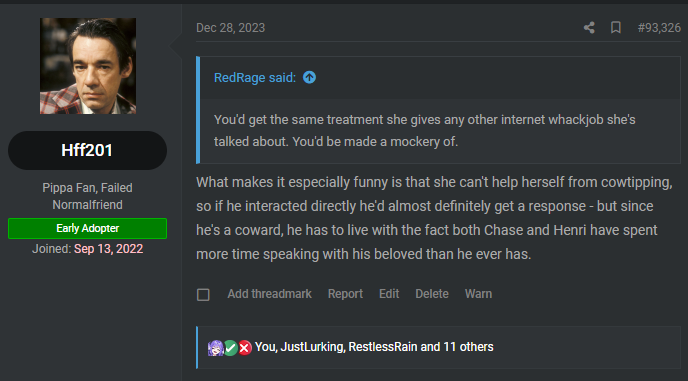Viewport: 688px width, 381px height.
Task: Warn the user for this post
Action: pyautogui.click(x=478, y=294)
